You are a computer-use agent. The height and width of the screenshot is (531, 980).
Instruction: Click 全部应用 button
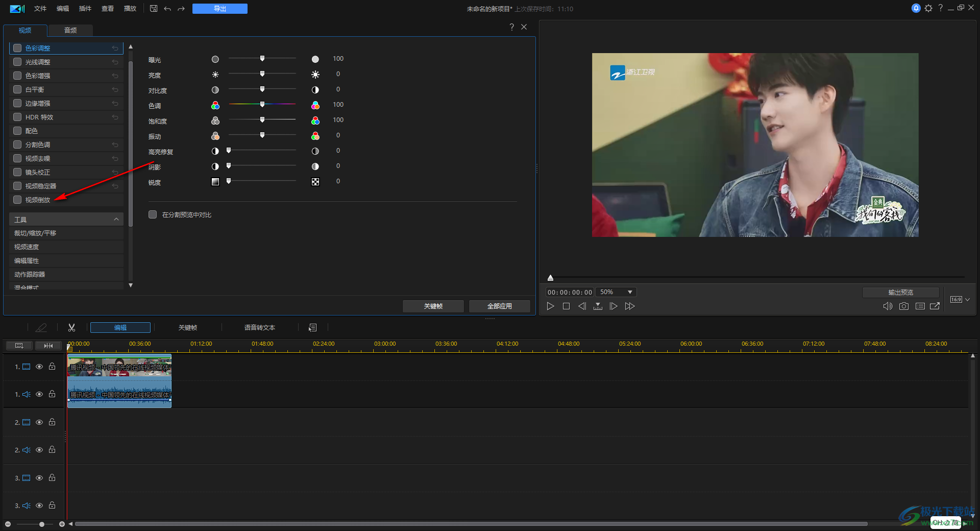pyautogui.click(x=500, y=306)
